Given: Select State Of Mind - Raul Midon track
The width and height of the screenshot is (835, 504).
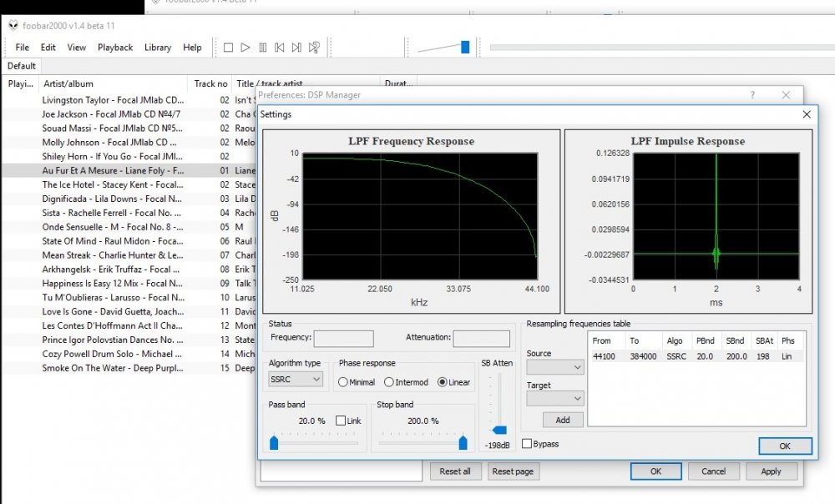Looking at the screenshot, I should 129,241.
